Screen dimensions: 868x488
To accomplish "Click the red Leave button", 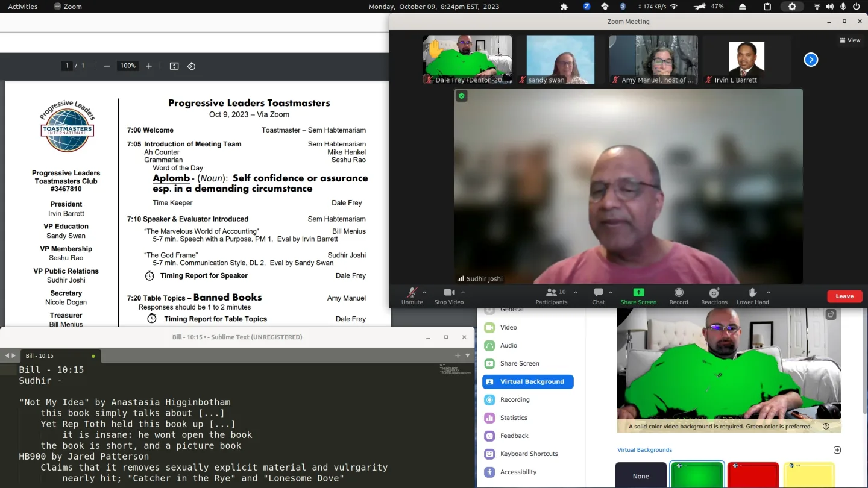I will tap(844, 296).
